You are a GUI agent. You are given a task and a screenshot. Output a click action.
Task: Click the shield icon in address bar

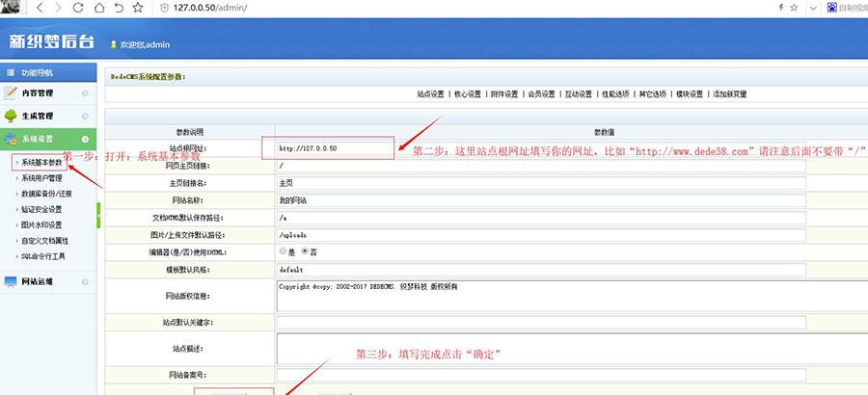click(164, 8)
